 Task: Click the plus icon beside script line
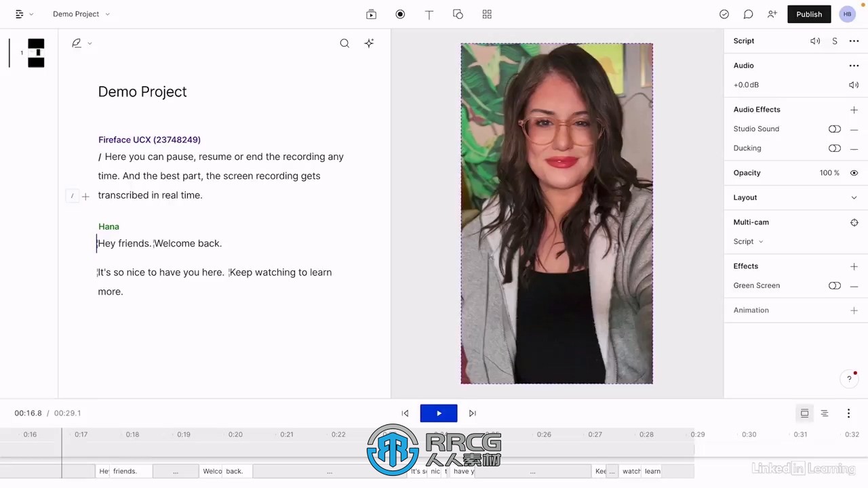[85, 197]
